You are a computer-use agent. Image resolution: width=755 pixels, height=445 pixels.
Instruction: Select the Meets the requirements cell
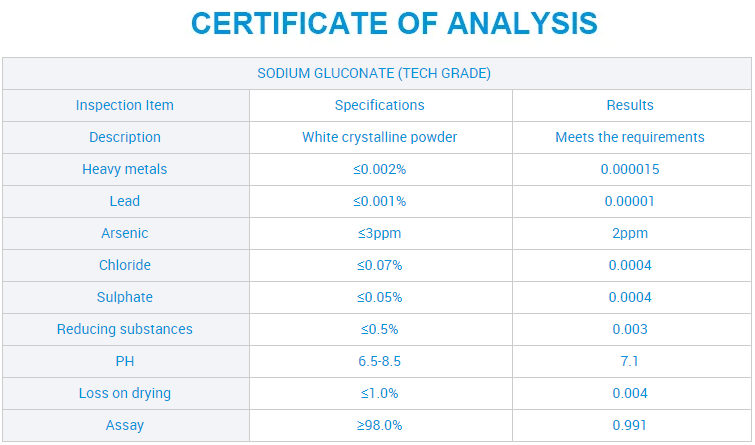point(630,137)
